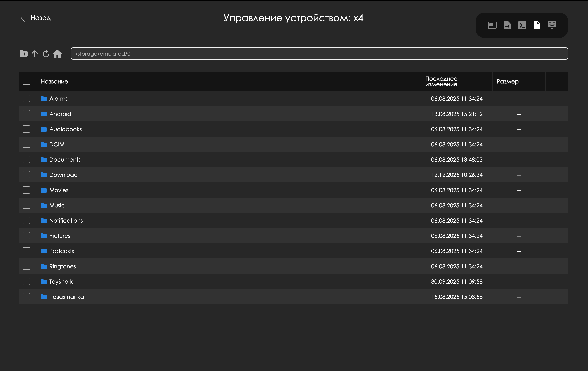Image resolution: width=588 pixels, height=371 pixels.
Task: Go to home directory
Action: [57, 54]
